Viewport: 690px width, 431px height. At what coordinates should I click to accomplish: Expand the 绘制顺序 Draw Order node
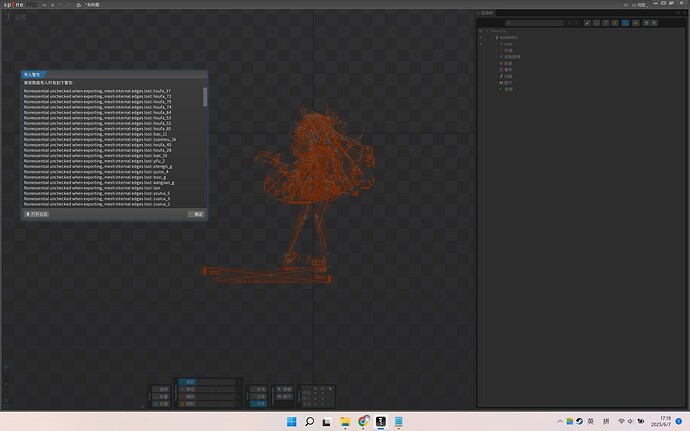click(497, 57)
